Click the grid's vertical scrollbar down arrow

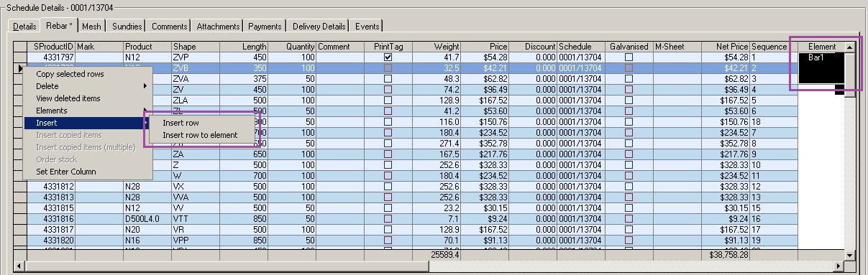[x=849, y=255]
